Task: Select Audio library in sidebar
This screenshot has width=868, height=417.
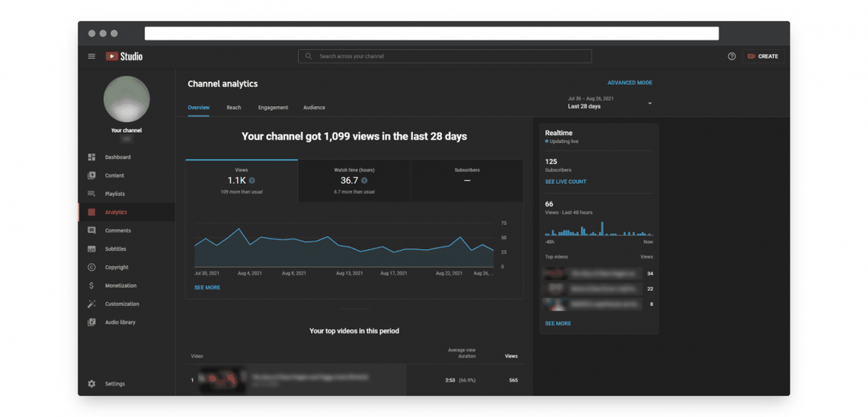Action: tap(126, 322)
